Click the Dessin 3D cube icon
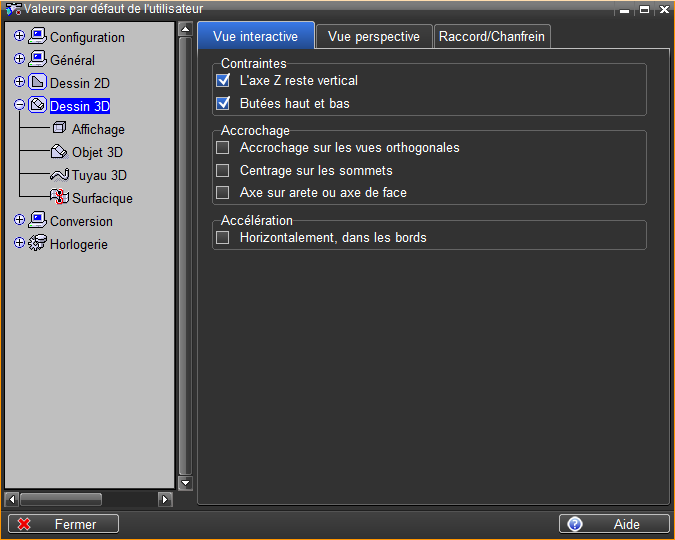675x540 pixels. coord(38,105)
